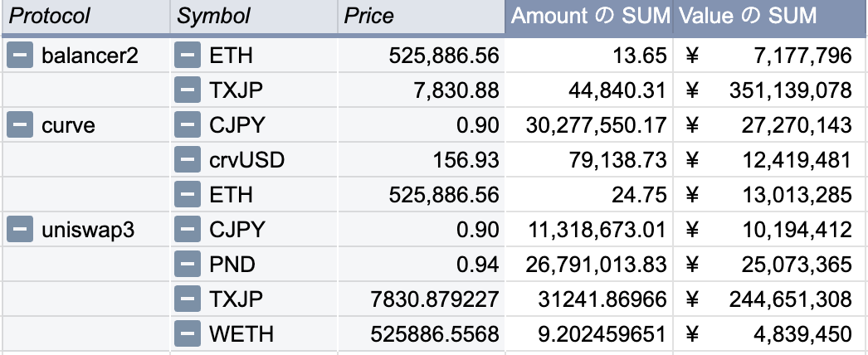Image resolution: width=868 pixels, height=355 pixels.
Task: Collapse the WETH symbol row
Action: click(188, 334)
